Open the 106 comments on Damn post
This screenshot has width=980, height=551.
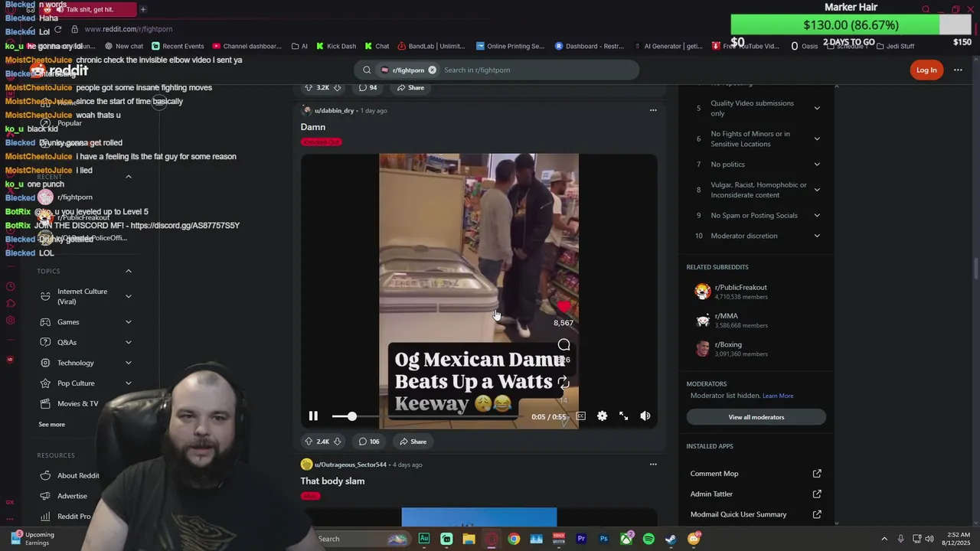[x=369, y=442]
